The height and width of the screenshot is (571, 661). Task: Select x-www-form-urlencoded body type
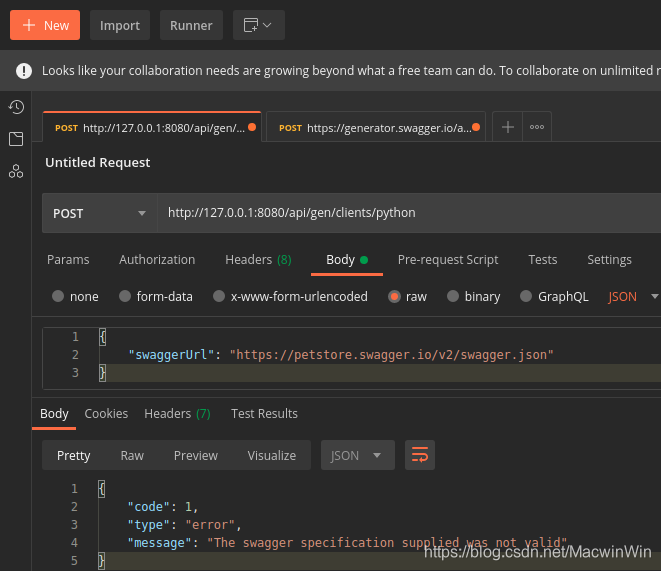(219, 296)
